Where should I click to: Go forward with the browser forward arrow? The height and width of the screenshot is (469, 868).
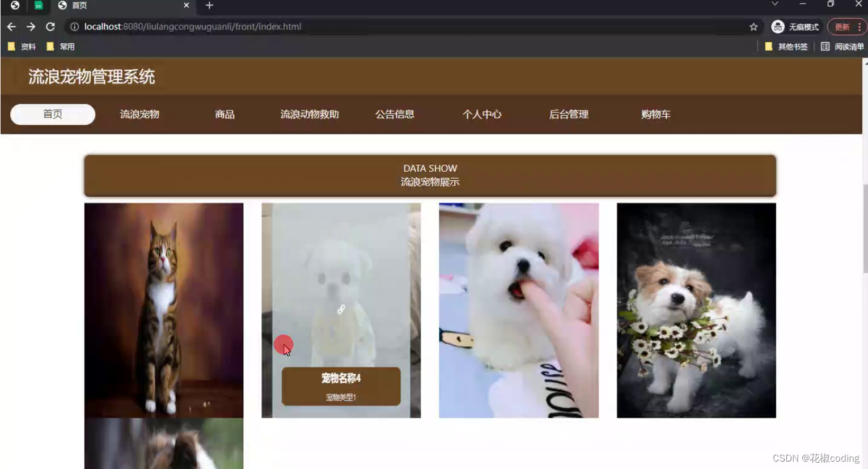click(x=31, y=27)
